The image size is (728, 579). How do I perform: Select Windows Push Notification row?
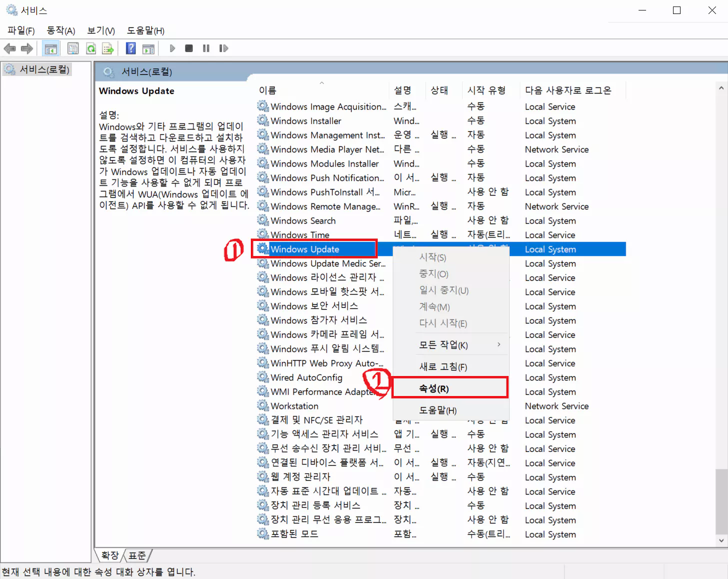(441, 177)
